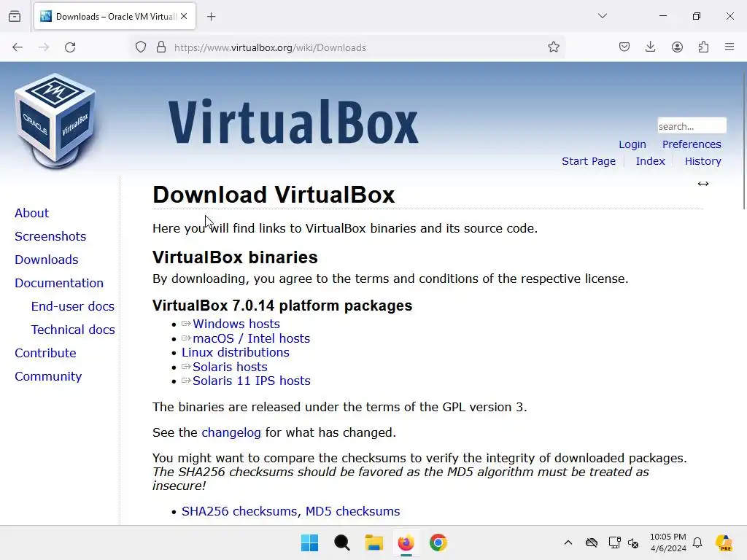
Task: Open Technical docs
Action: pos(73,330)
